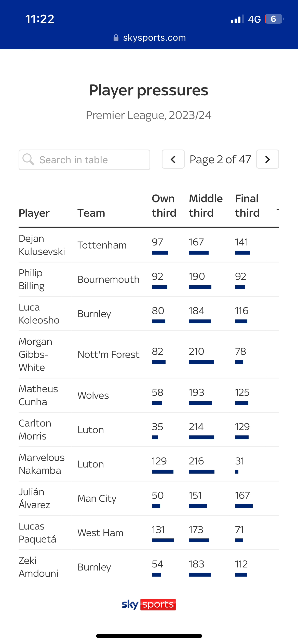
Task: Tap the address bar padlock icon
Action: (x=116, y=38)
